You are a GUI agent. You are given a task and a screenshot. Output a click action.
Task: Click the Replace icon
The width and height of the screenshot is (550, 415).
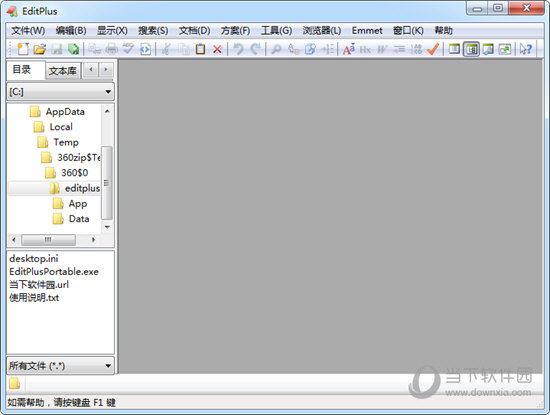pos(293,49)
